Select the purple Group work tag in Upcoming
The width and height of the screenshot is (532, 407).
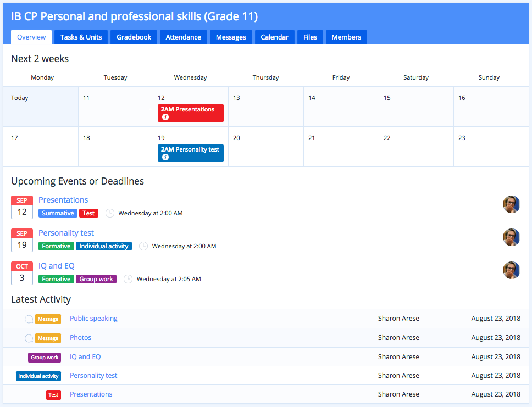[x=96, y=279]
